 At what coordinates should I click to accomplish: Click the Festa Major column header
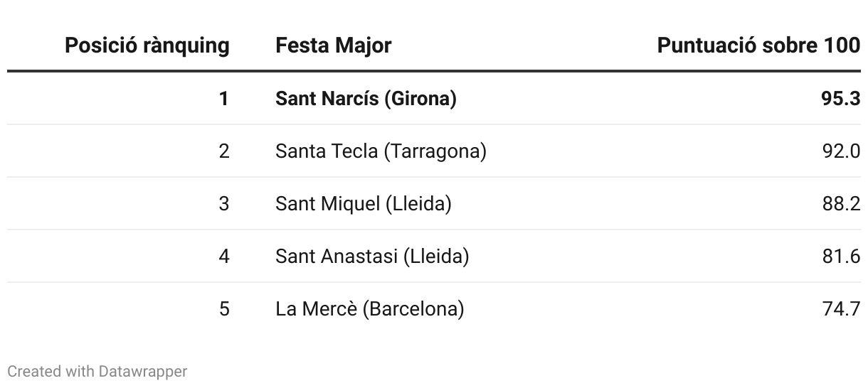[x=333, y=46]
